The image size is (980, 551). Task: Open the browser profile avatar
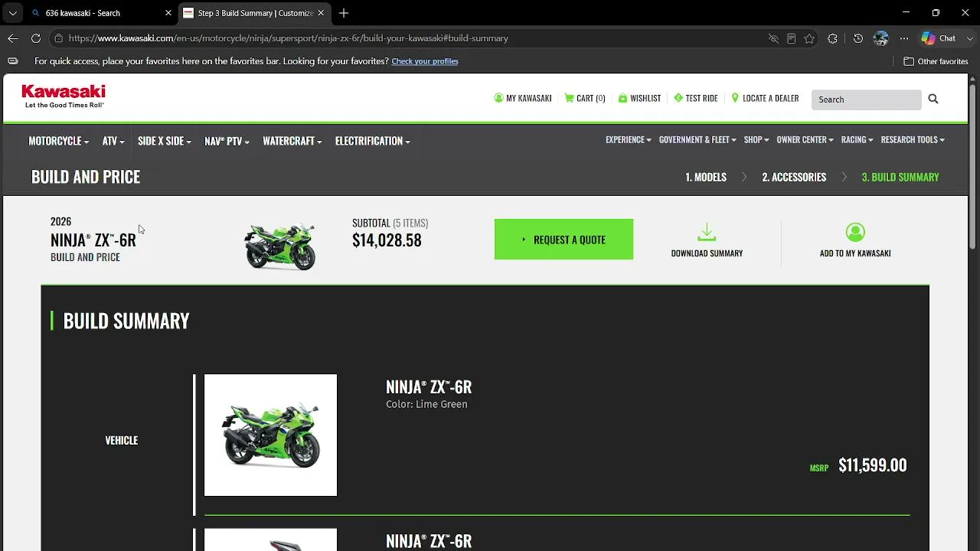880,38
